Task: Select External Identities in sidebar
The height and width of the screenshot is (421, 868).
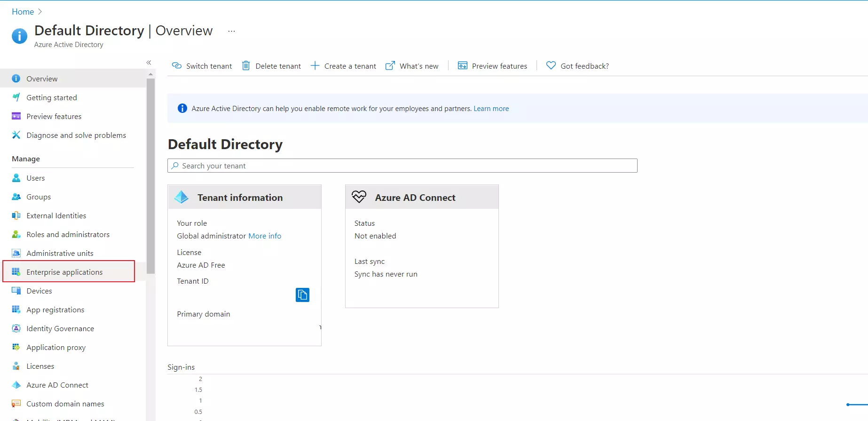Action: [73, 215]
